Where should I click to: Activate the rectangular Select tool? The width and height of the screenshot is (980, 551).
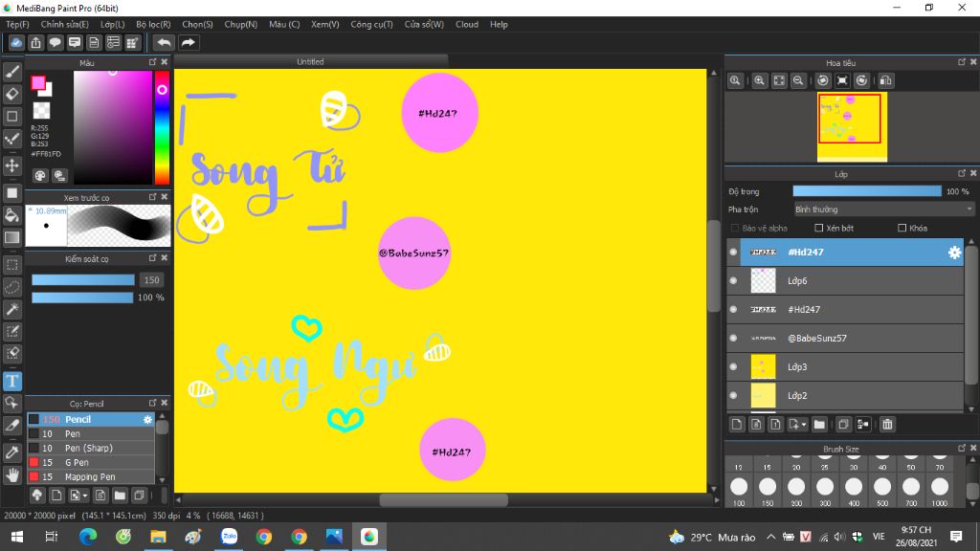pyautogui.click(x=11, y=265)
